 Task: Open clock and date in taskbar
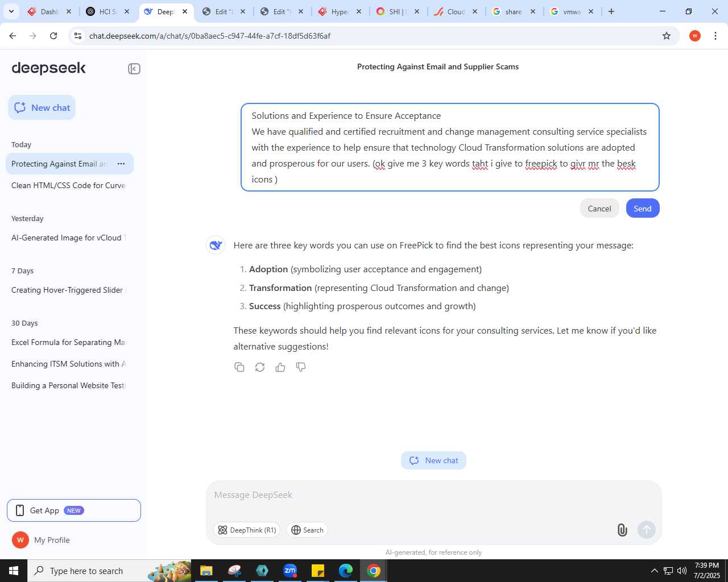click(x=706, y=571)
